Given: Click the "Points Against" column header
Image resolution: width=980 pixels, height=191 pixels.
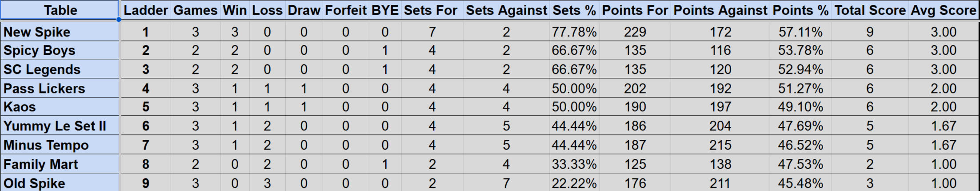Looking at the screenshot, I should [720, 10].
